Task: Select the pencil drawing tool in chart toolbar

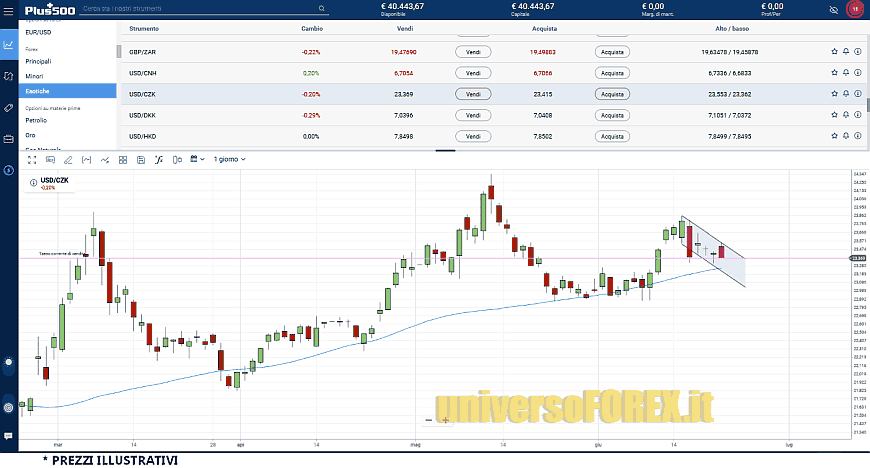Action: point(67,159)
